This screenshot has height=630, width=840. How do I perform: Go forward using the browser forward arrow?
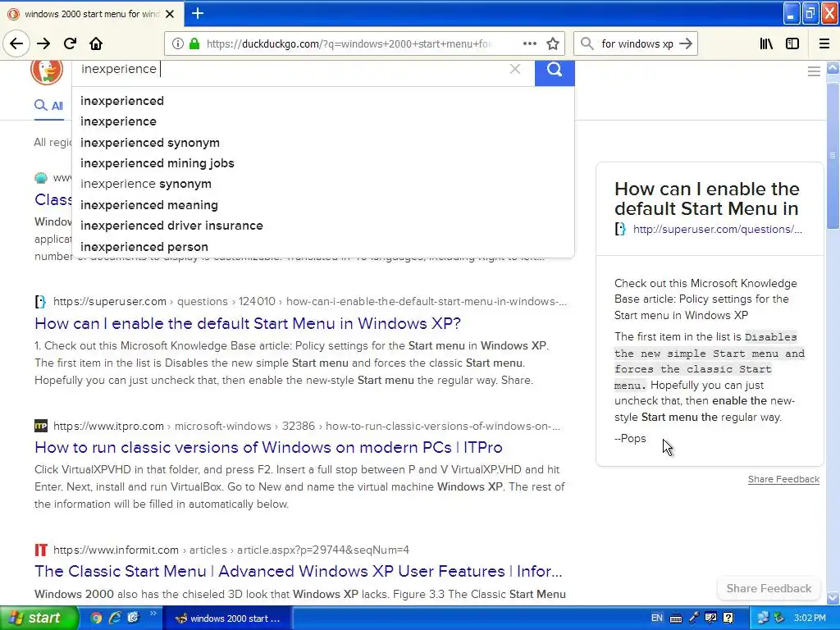pyautogui.click(x=43, y=43)
